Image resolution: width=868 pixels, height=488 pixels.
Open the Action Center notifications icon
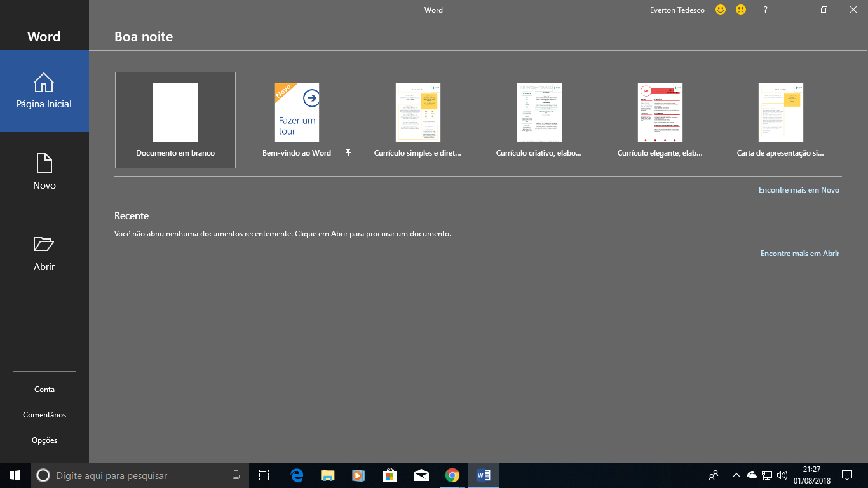[x=847, y=475]
